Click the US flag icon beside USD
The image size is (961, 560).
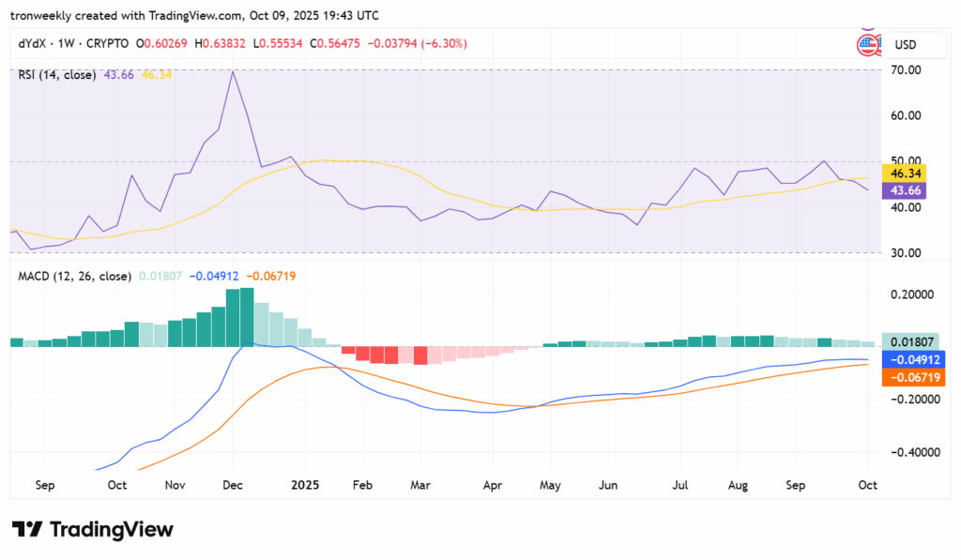point(866,44)
